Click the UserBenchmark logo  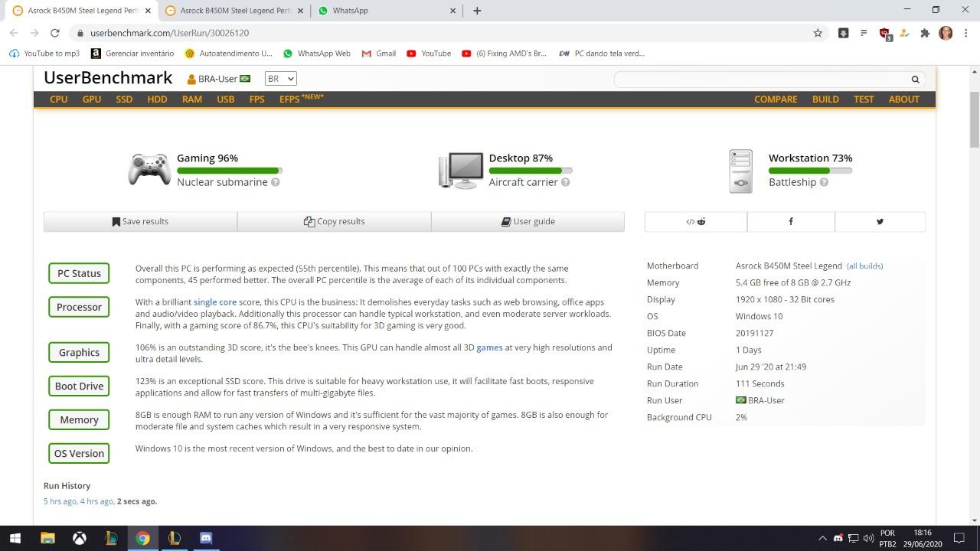(108, 78)
